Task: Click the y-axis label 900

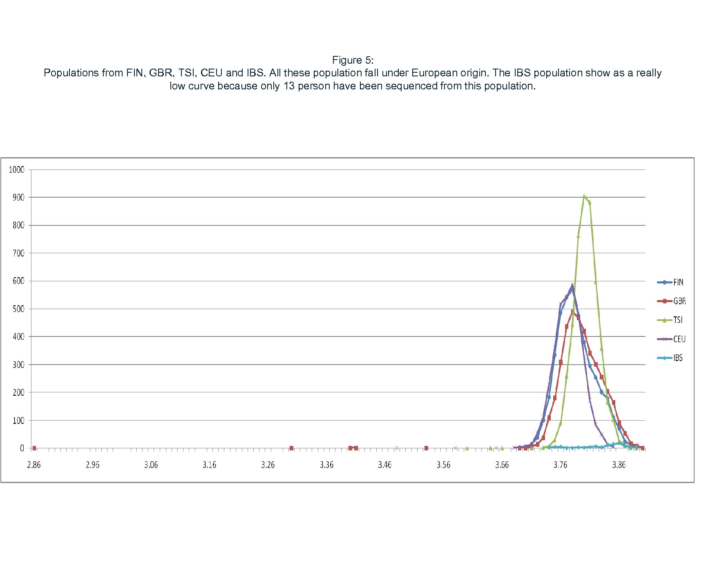Action: [x=18, y=197]
